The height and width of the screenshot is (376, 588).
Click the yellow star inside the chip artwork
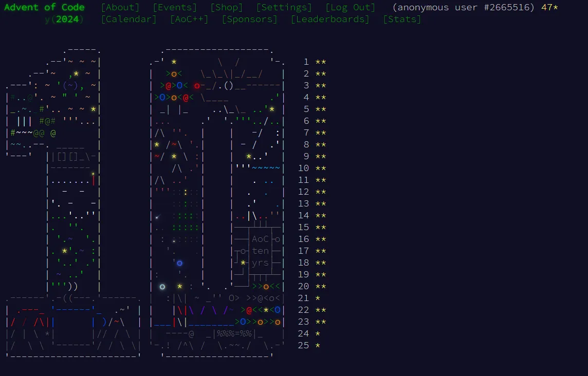(x=243, y=262)
